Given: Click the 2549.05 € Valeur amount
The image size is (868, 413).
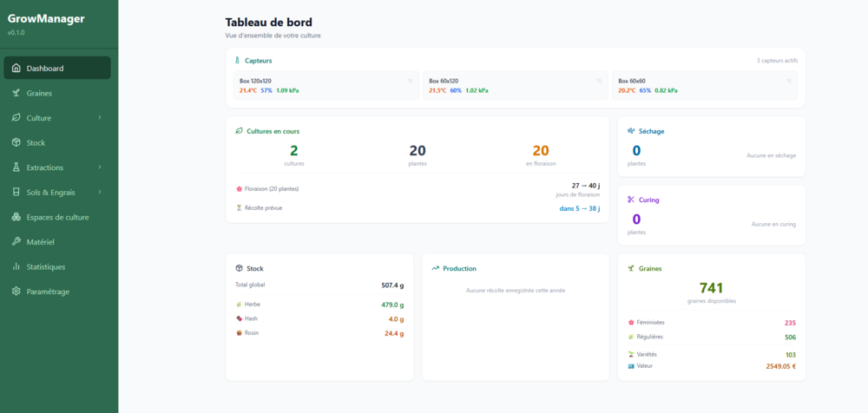Looking at the screenshot, I should click(781, 366).
